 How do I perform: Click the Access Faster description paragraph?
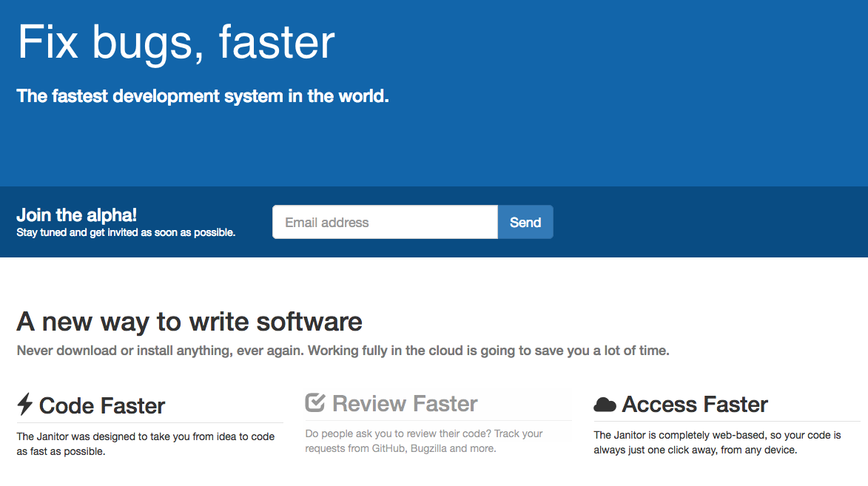717,442
